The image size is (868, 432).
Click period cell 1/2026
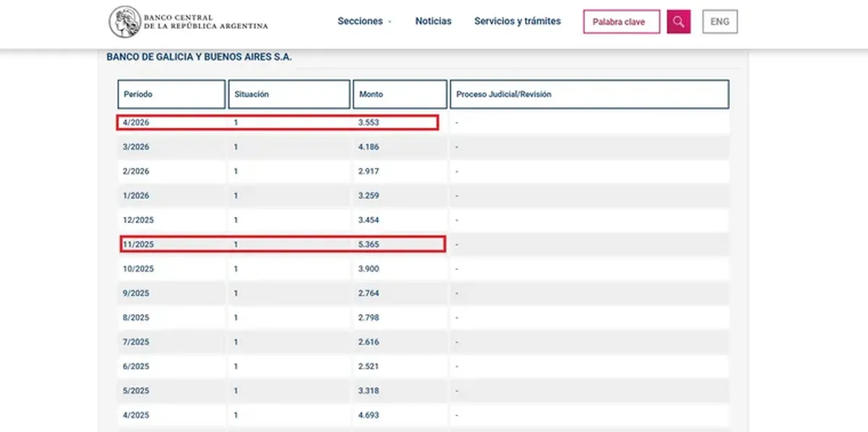click(x=136, y=195)
